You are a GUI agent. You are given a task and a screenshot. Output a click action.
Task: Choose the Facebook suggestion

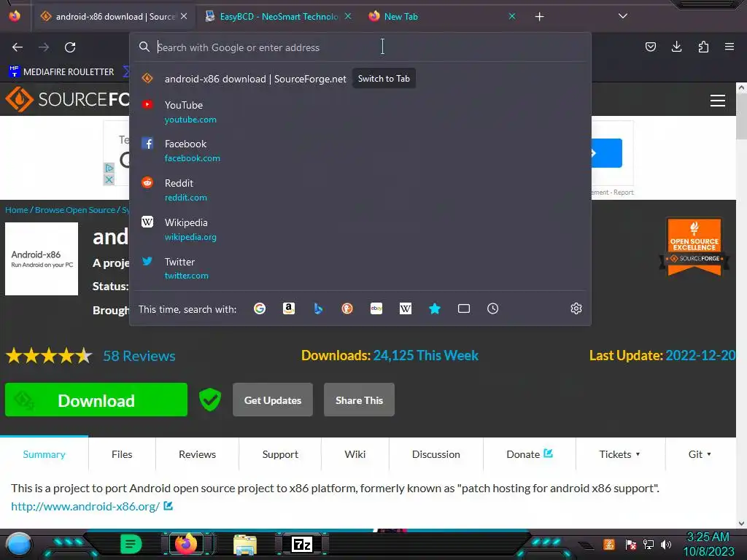pyautogui.click(x=360, y=150)
